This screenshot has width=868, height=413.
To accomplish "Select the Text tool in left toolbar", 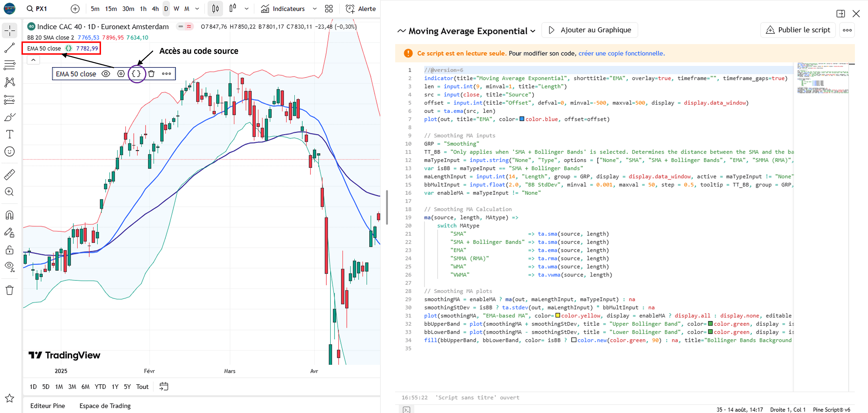I will (9, 134).
